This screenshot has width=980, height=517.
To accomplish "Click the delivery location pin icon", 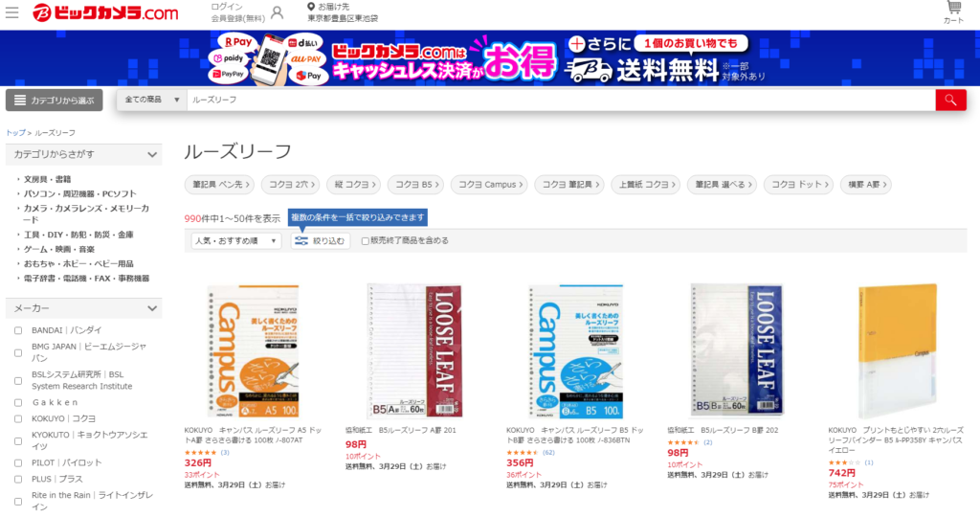I will (x=311, y=7).
